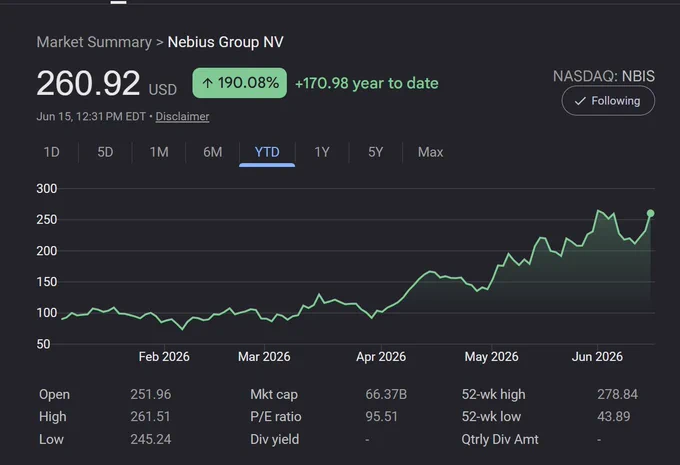Click the up arrow in percent badge
Viewport: 680px width, 465px height.
point(207,83)
